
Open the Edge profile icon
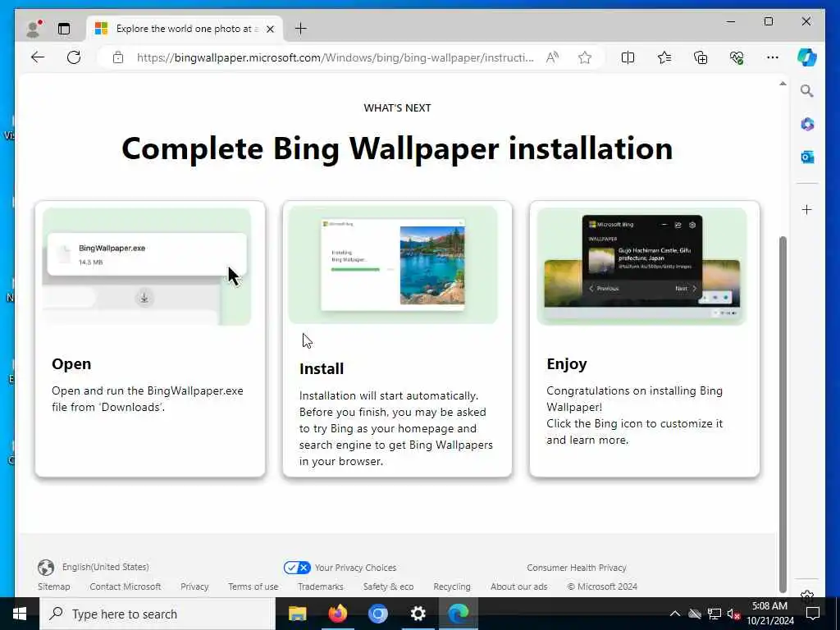pyautogui.click(x=34, y=29)
